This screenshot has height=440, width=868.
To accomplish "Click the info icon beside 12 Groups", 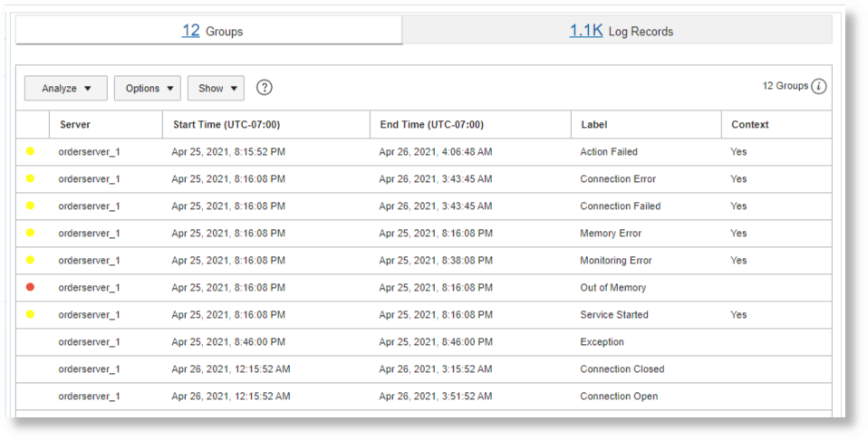I will [819, 87].
